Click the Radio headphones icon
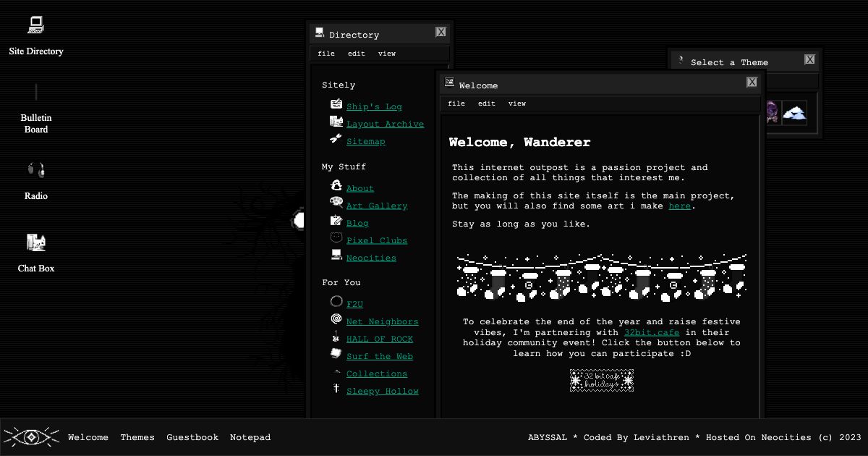This screenshot has width=868, height=456. (35, 169)
